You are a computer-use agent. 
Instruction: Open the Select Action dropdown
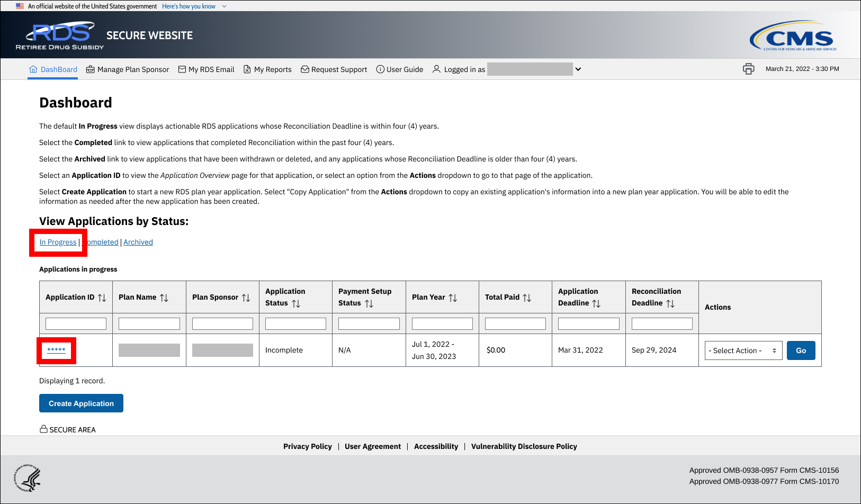pos(743,350)
